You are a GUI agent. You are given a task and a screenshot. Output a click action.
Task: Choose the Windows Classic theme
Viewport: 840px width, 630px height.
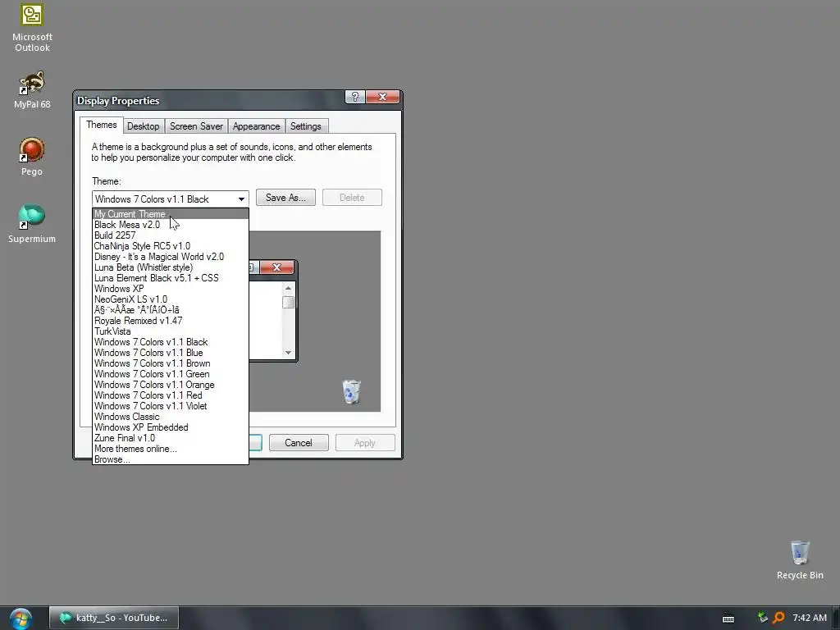[171, 417]
